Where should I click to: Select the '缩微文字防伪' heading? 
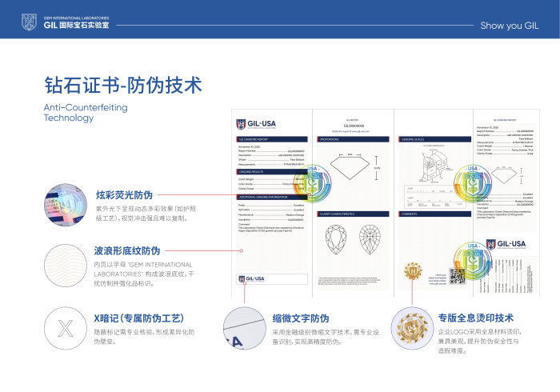[301, 318]
